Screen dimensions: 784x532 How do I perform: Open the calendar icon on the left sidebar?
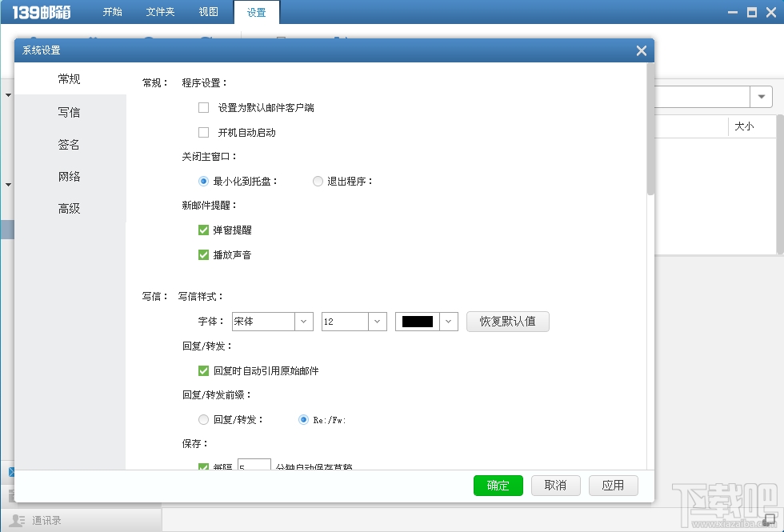coord(11,494)
